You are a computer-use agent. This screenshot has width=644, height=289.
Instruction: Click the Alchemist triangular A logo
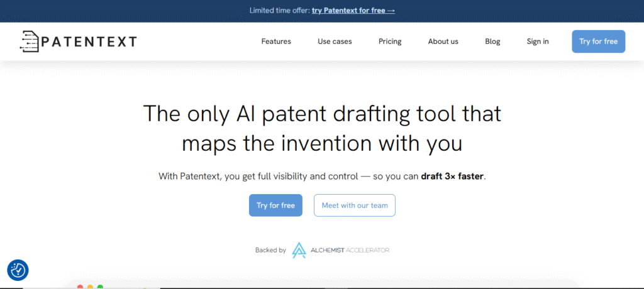(x=299, y=250)
